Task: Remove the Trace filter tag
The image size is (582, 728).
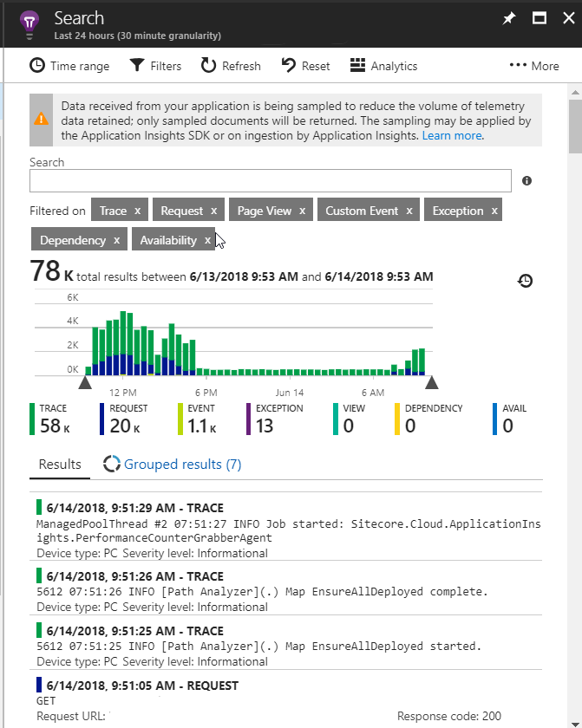Action: 137,211
